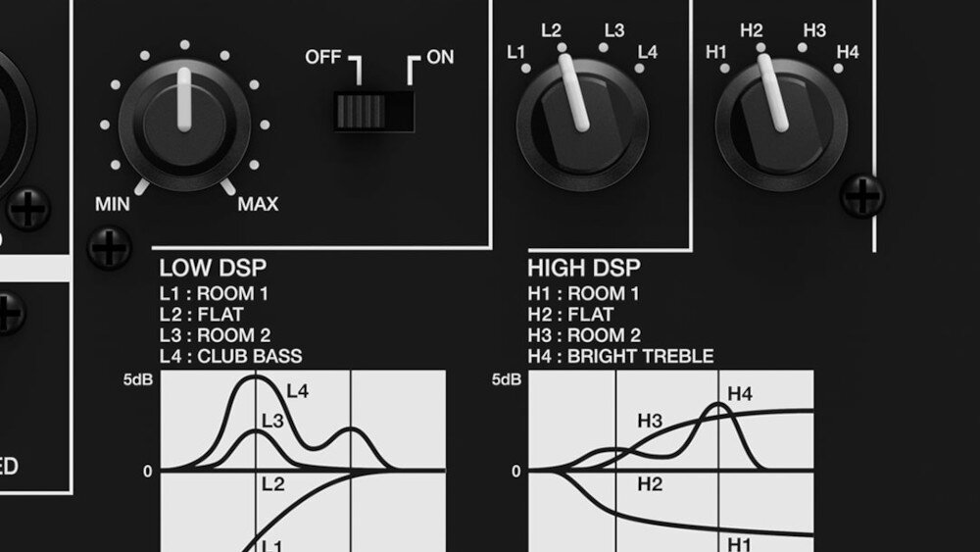Select the H1 position dot
Screen dimensions: 980x552
725,69
